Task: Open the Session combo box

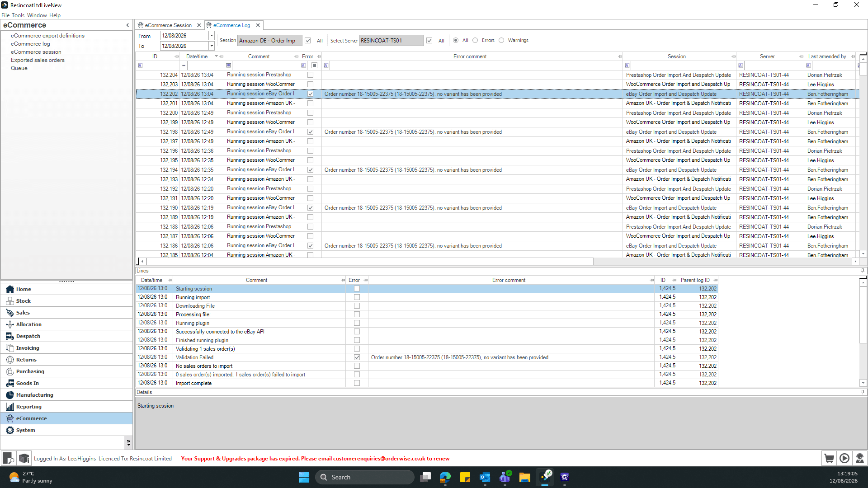Action: (269, 41)
